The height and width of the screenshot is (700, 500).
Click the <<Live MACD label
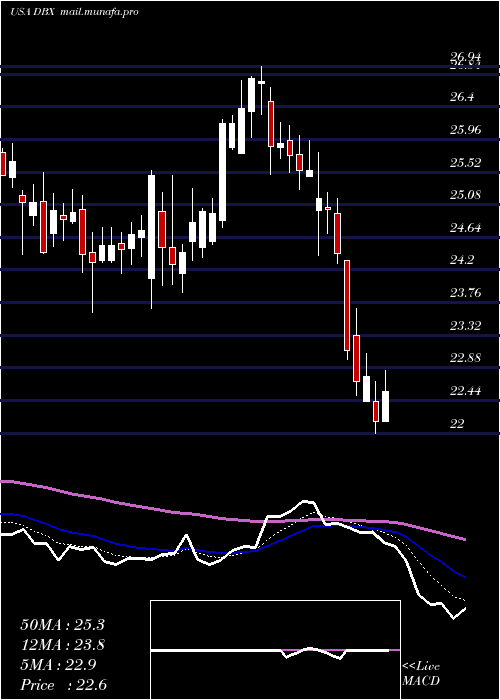tap(421, 674)
